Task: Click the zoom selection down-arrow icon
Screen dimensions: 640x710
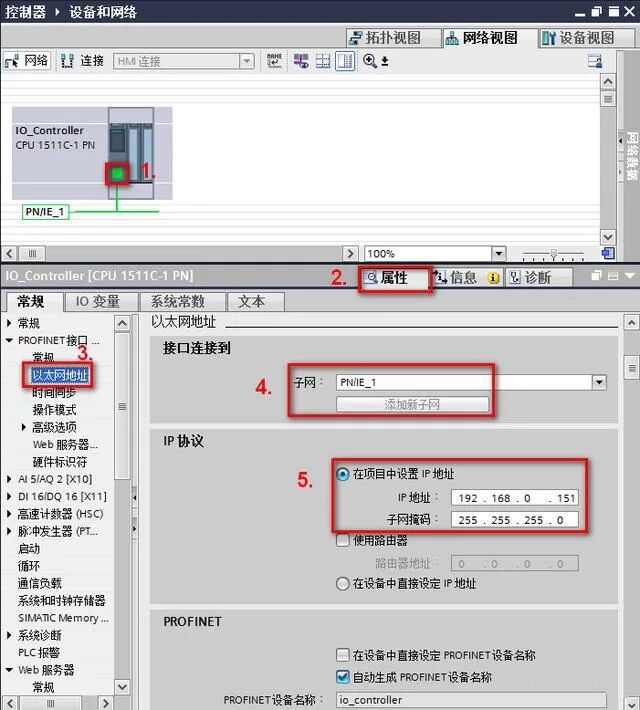Action: (x=385, y=61)
